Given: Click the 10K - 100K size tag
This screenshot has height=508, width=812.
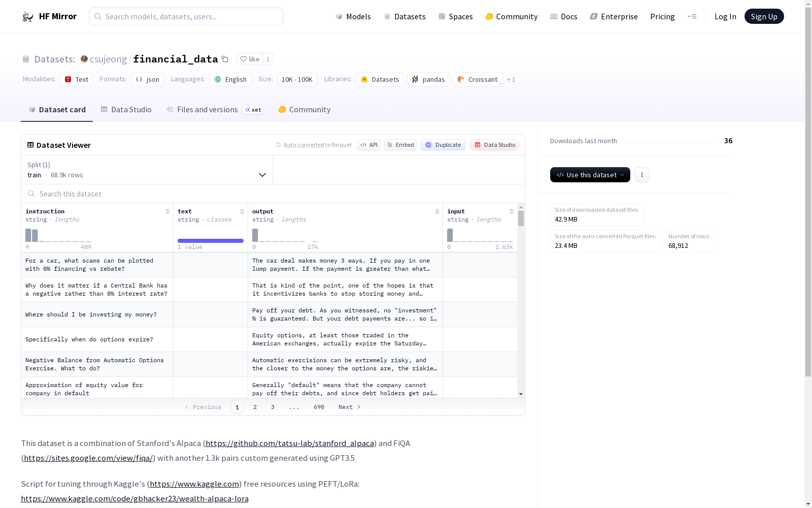Looking at the screenshot, I should click(297, 79).
